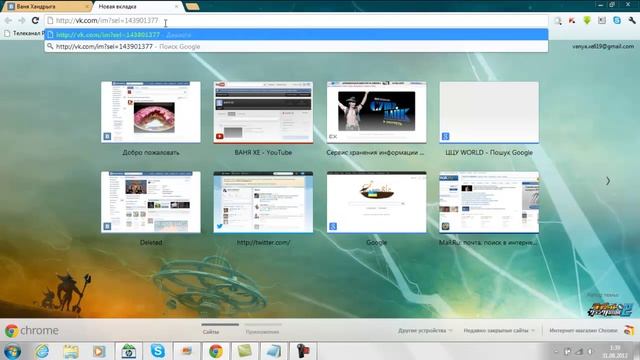The width and height of the screenshot is (640, 360).
Task: Open the ШЦУ WORLD Google search thumbnail
Action: (x=489, y=112)
